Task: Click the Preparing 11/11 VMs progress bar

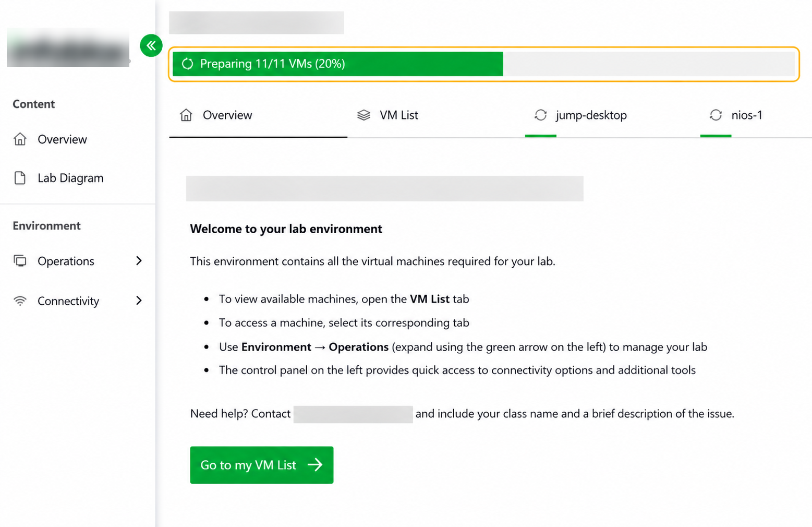Action: (x=483, y=64)
